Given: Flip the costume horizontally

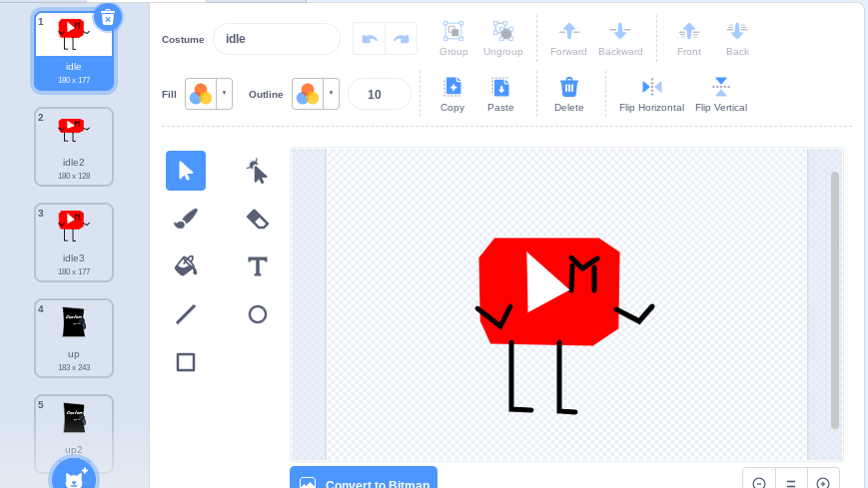Looking at the screenshot, I should 651,95.
